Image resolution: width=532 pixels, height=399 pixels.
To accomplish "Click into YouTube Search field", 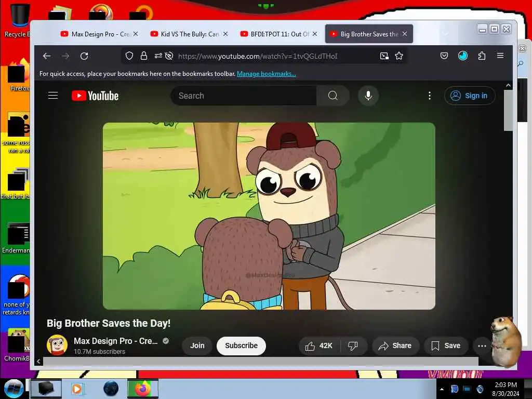I will point(244,96).
